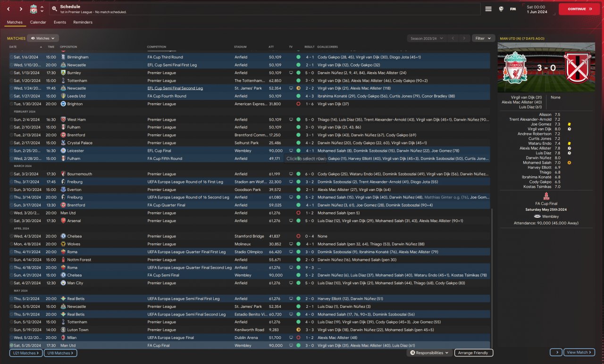Click the Freiburg badge on the 3/7/2024 row
The image size is (604, 364).
pyautogui.click(x=63, y=182)
